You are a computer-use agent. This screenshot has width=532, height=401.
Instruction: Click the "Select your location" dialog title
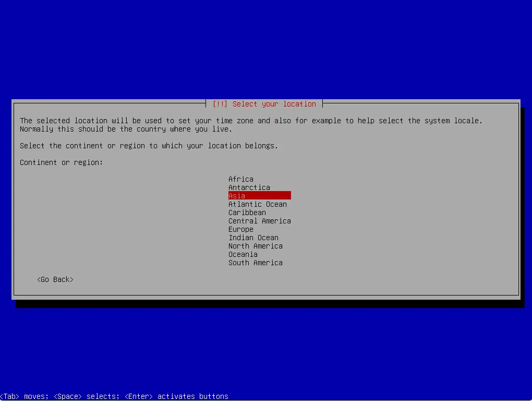point(264,104)
